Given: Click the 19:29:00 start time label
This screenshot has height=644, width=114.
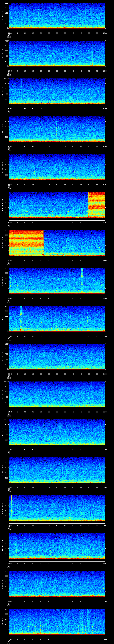Looking at the screenshot, I should (x=9, y=601).
